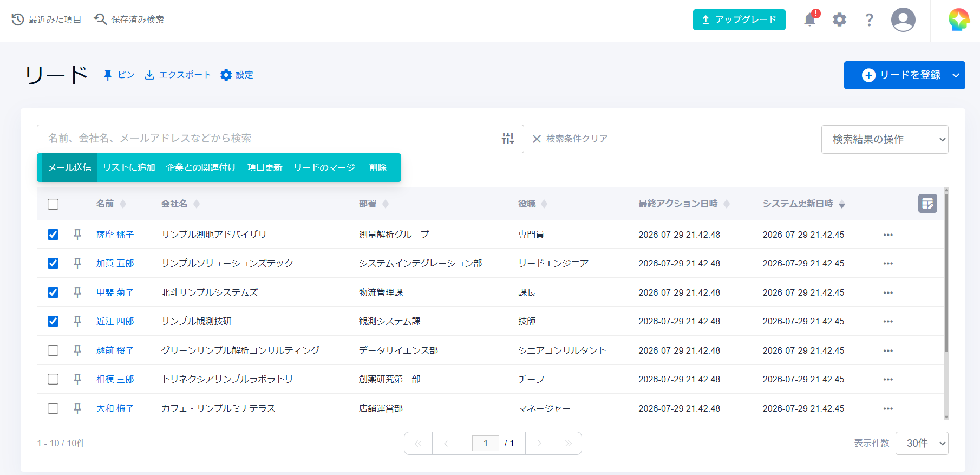Open the 30件 display count dropdown

point(922,443)
